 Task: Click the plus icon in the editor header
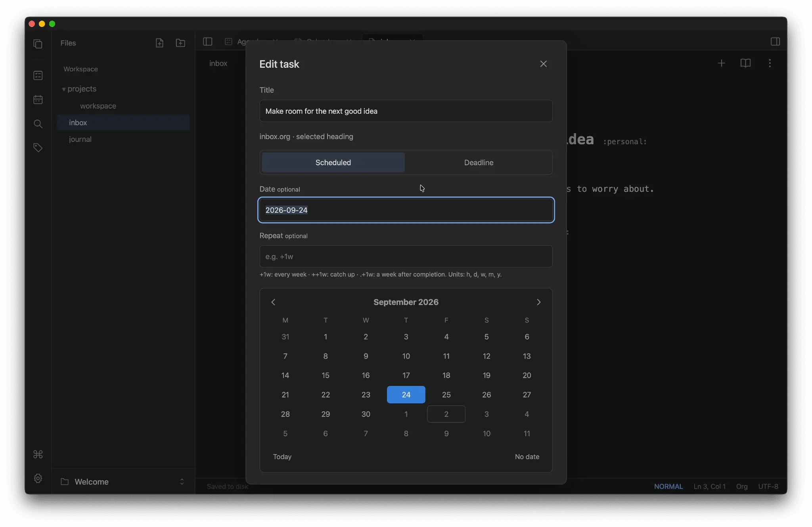click(721, 63)
